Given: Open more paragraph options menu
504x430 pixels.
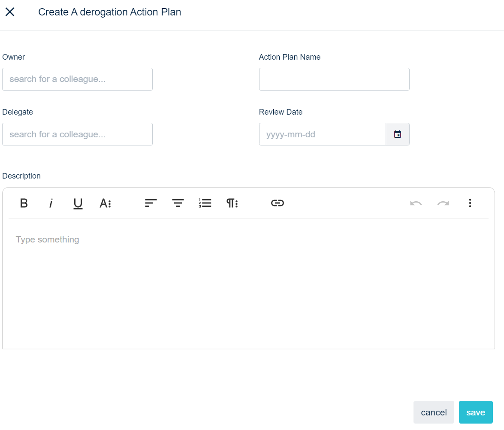Looking at the screenshot, I should 232,203.
